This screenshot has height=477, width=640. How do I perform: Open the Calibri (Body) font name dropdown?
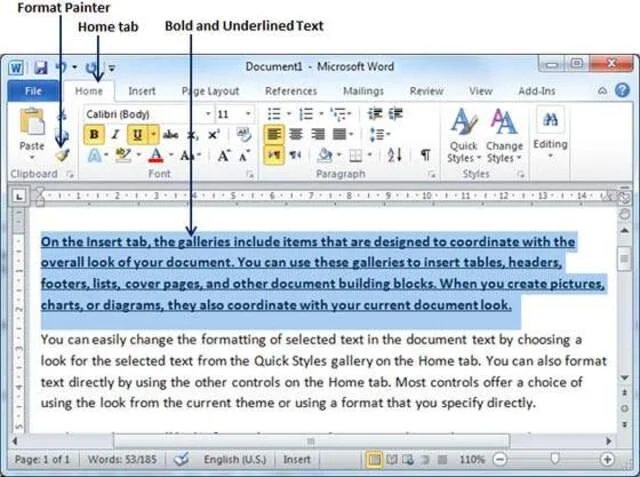click(x=208, y=114)
